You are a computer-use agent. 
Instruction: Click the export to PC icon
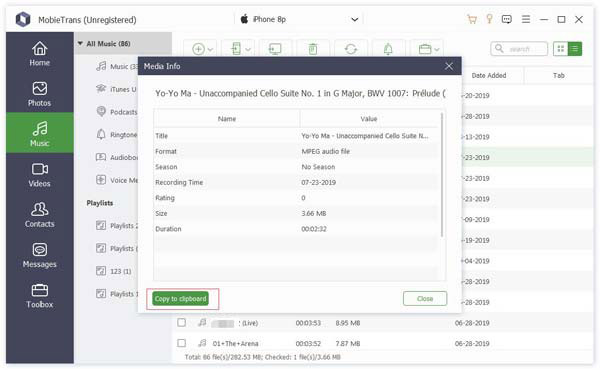click(x=275, y=49)
